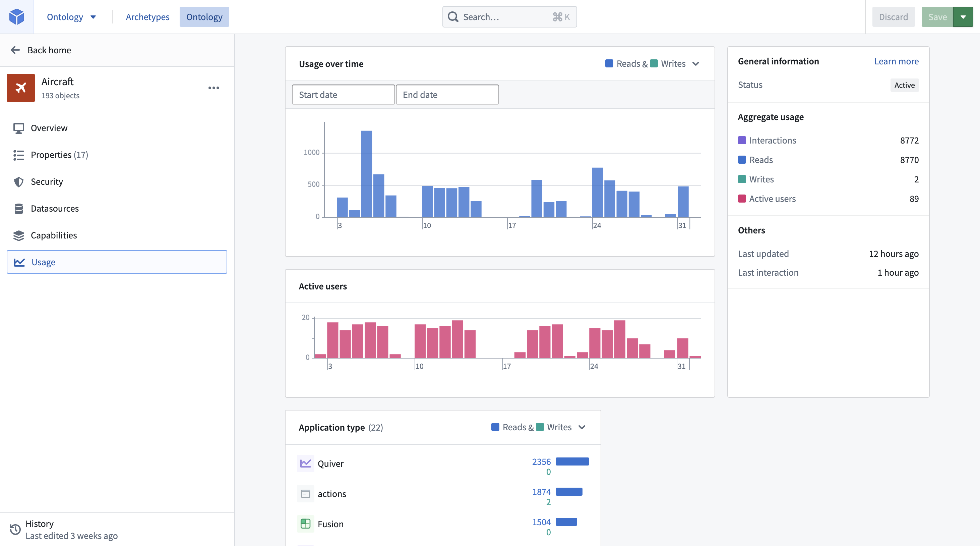Click the Quiver application icon
Screen dimensions: 980x546
[x=305, y=463]
